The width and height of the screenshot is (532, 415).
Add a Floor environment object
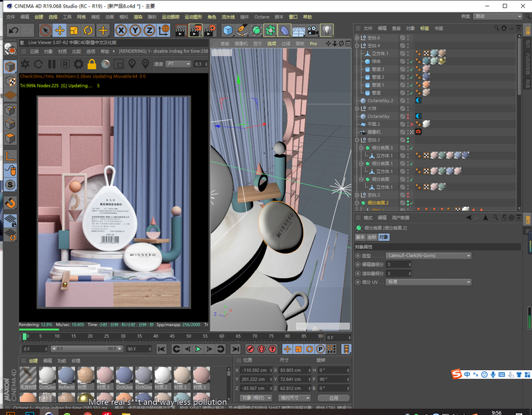(x=299, y=31)
